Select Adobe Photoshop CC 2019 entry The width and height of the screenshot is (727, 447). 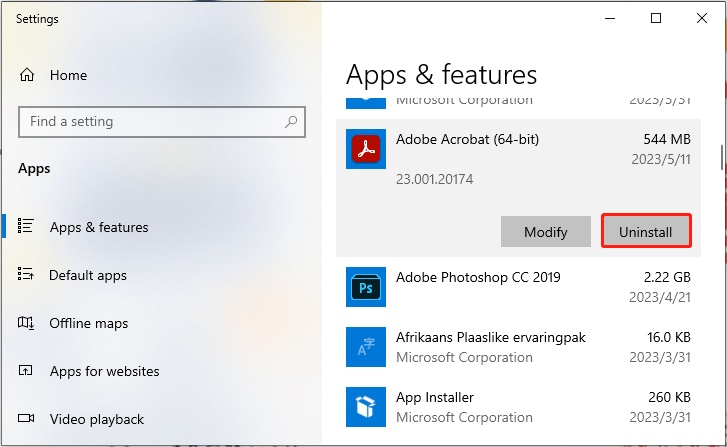(518, 287)
